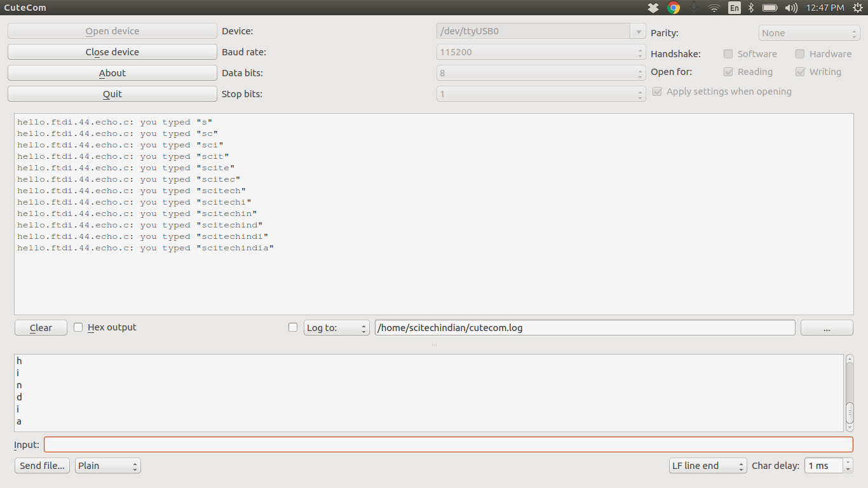Enable the Hex output checkbox

coord(78,327)
